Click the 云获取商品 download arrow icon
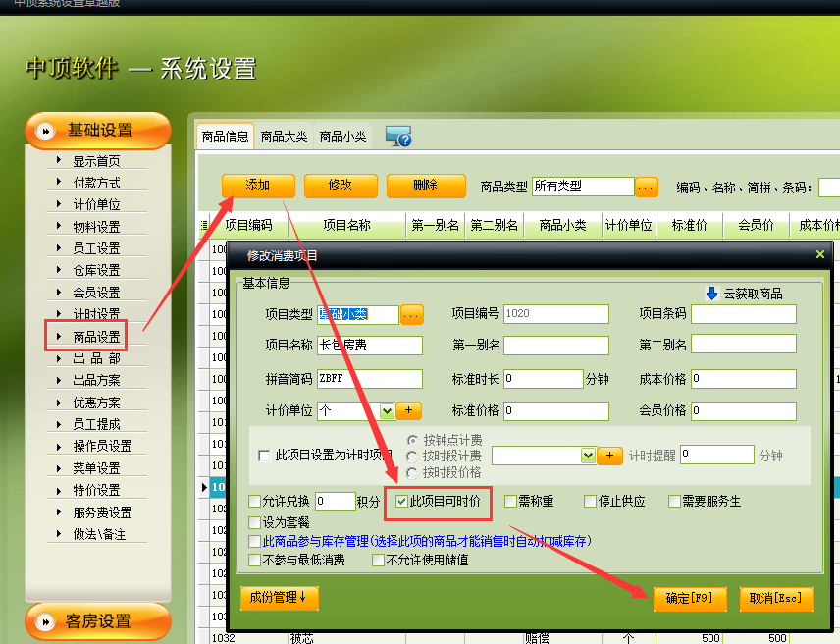840x644 pixels. (711, 294)
